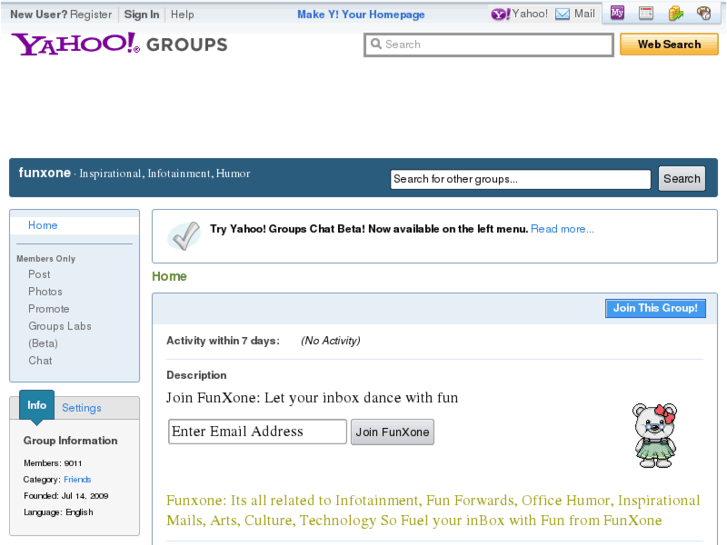This screenshot has width=727, height=545.
Task: Click 'Inspirational, Infotainment, Humor' tagline
Action: pyautogui.click(x=165, y=173)
